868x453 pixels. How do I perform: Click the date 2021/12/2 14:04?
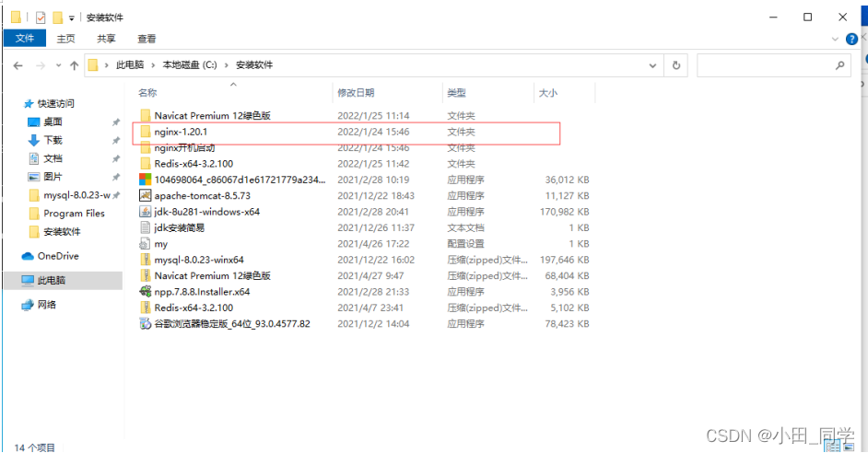(374, 323)
